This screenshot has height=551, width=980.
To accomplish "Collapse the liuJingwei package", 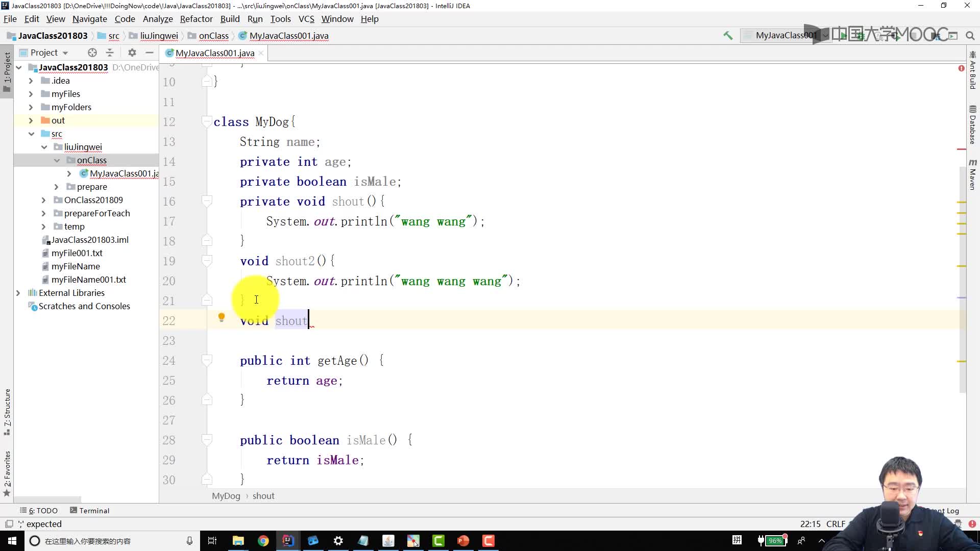I will click(44, 147).
